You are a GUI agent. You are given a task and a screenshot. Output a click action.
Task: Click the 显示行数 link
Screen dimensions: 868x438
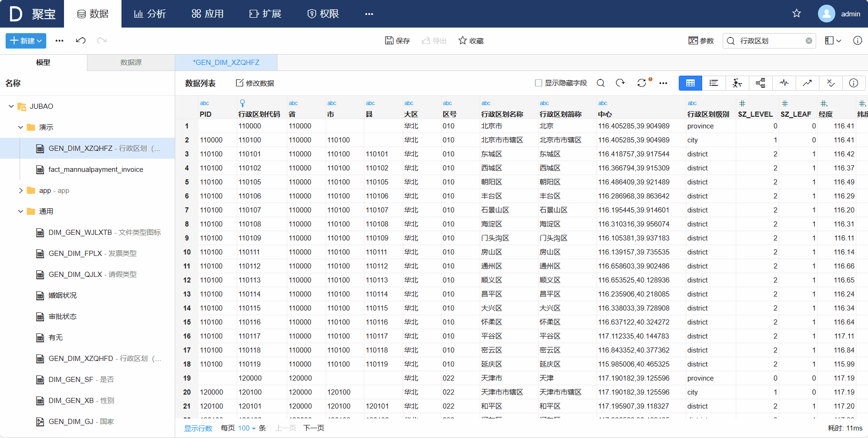click(198, 428)
